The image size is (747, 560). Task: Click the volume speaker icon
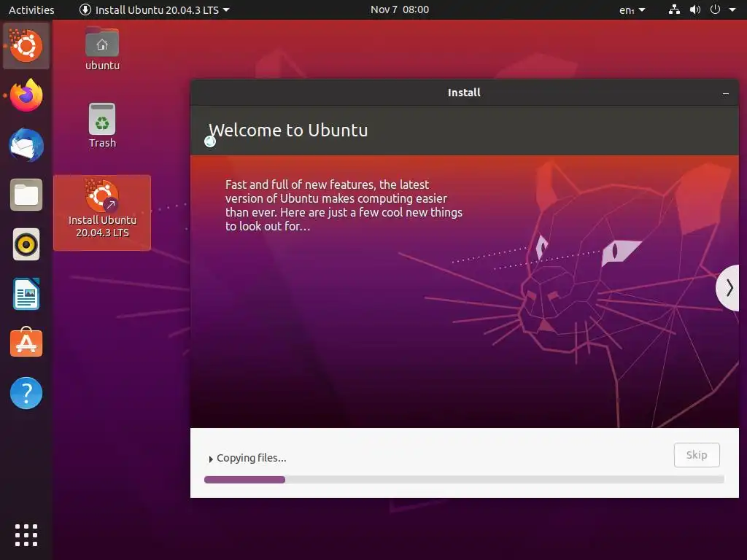[695, 9]
